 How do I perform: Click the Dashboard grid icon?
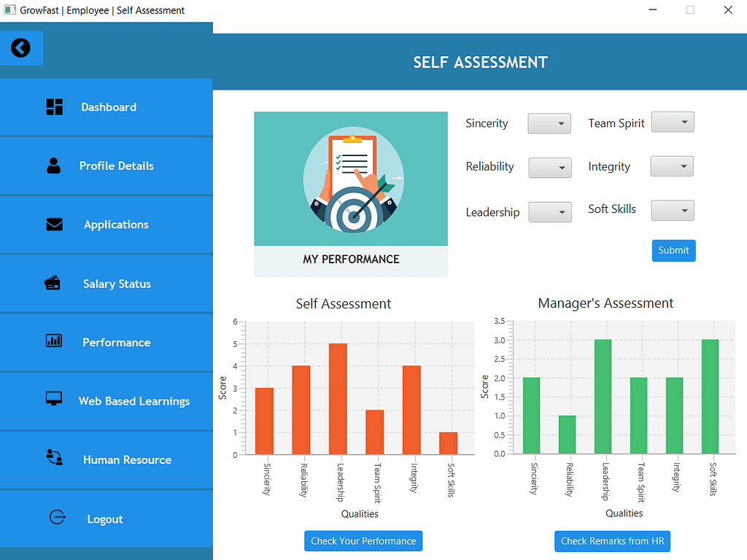pyautogui.click(x=55, y=107)
